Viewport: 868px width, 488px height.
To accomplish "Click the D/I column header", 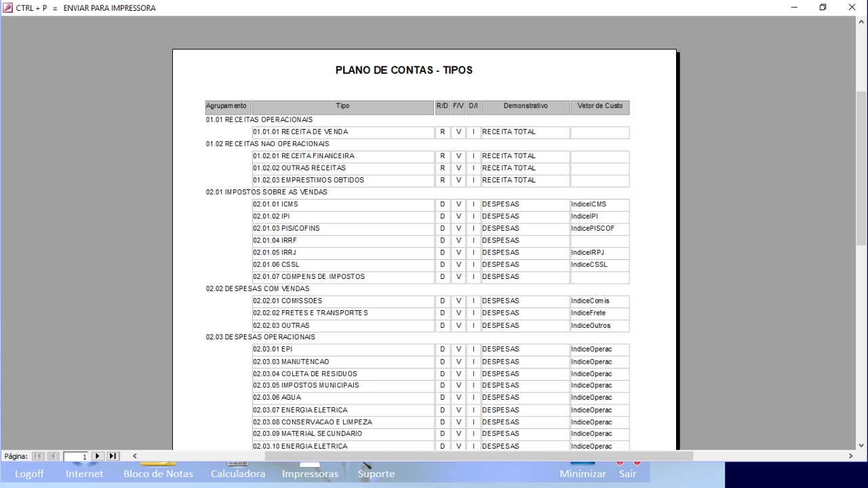I will pos(473,107).
